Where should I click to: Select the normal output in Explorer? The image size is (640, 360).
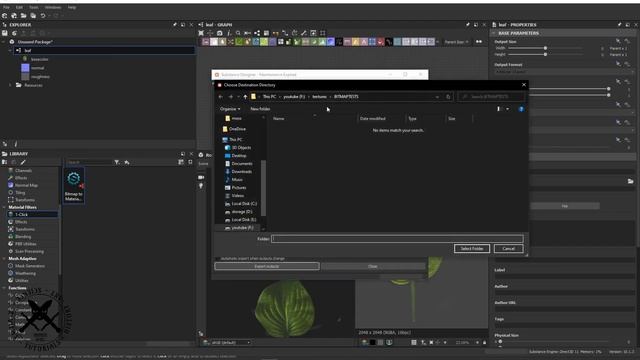point(38,68)
